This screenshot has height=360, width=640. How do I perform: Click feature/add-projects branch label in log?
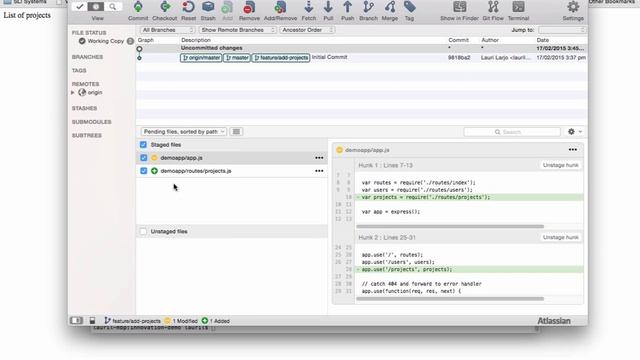(x=281, y=58)
